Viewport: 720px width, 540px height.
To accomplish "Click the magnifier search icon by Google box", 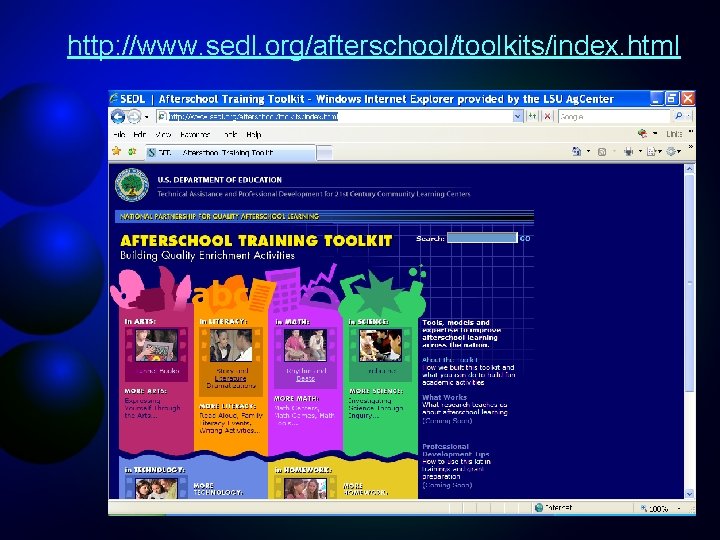I will pyautogui.click(x=678, y=116).
